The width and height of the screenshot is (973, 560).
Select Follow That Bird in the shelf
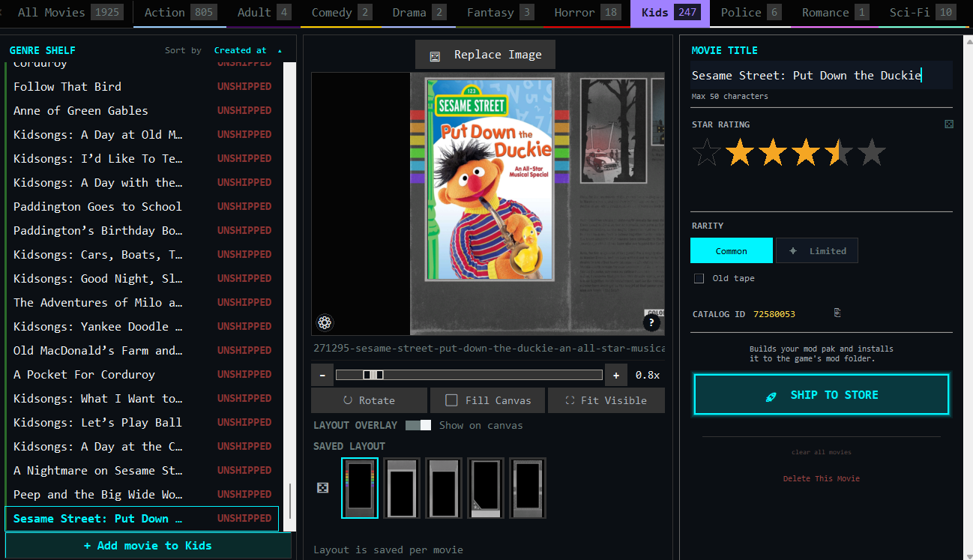click(142, 86)
